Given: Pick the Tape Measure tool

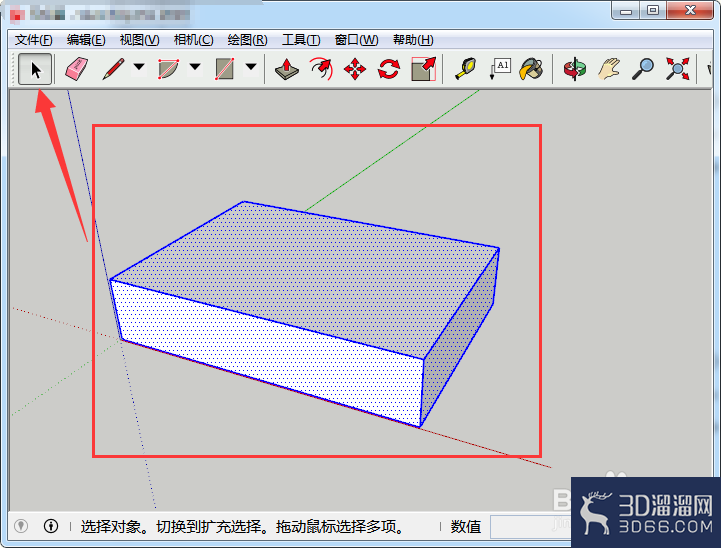Looking at the screenshot, I should point(465,69).
